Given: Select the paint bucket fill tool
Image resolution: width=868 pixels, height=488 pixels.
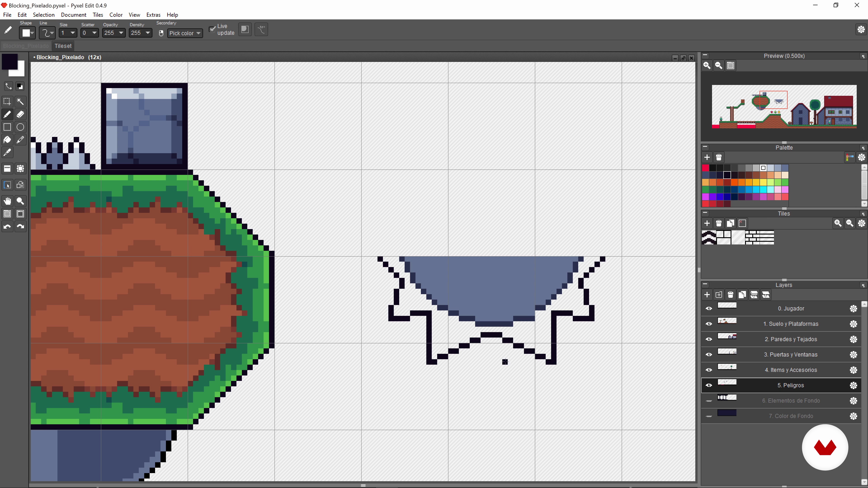Looking at the screenshot, I should [x=7, y=140].
